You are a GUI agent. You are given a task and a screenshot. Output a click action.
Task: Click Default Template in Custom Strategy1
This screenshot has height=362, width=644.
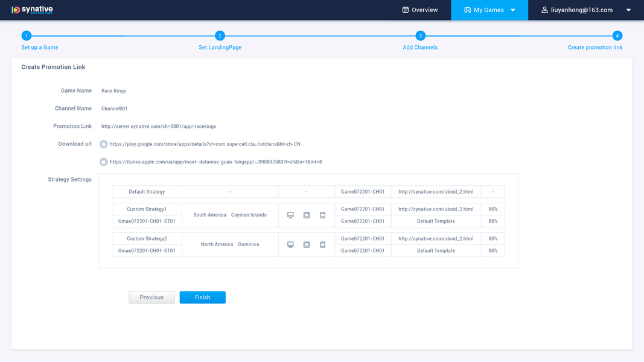[x=436, y=221]
